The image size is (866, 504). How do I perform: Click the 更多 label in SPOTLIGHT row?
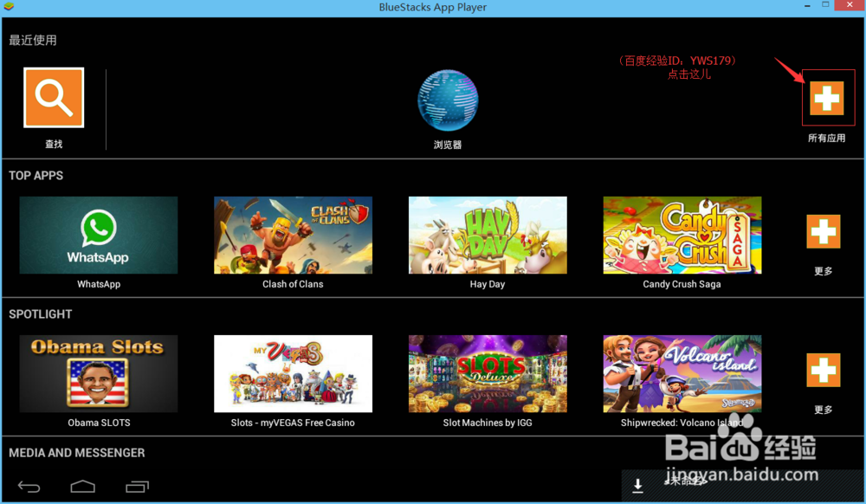[x=823, y=410]
